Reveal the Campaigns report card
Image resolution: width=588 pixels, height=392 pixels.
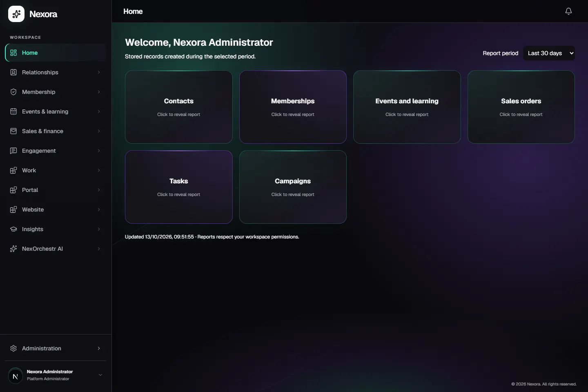[293, 187]
